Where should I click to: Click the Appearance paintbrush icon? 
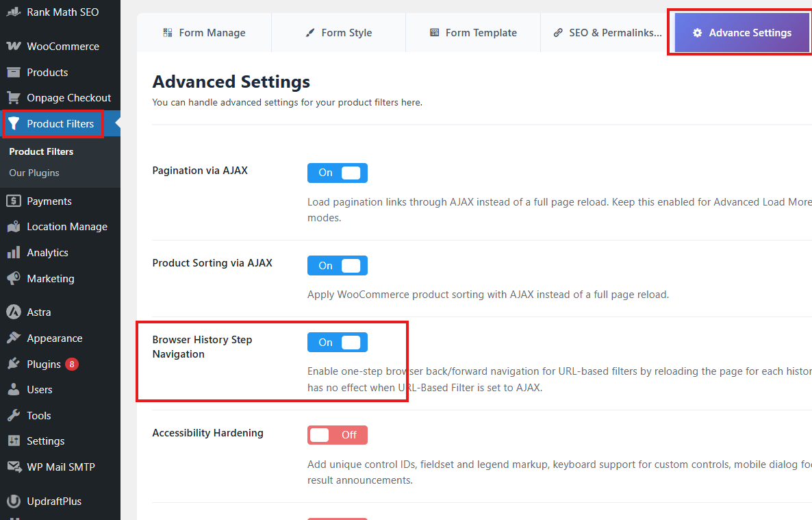coord(13,338)
